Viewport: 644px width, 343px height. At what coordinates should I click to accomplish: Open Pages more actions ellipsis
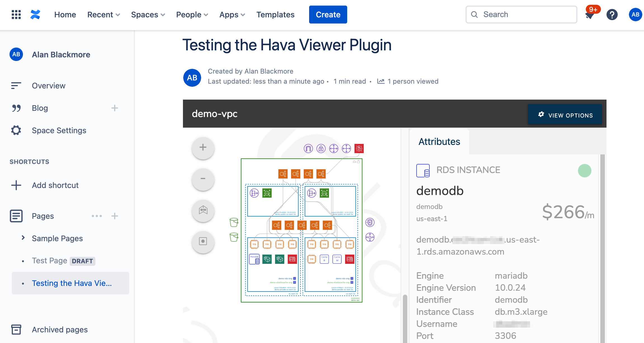97,216
